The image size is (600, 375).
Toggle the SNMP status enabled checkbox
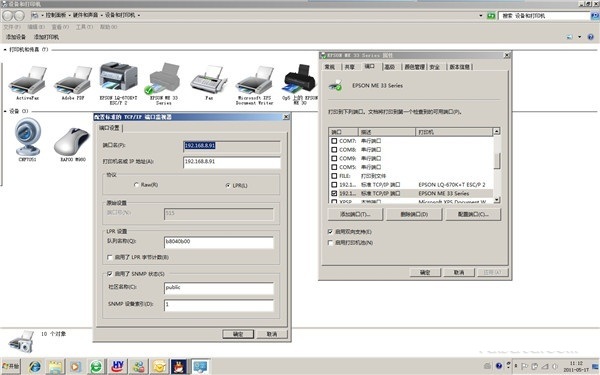[110, 274]
